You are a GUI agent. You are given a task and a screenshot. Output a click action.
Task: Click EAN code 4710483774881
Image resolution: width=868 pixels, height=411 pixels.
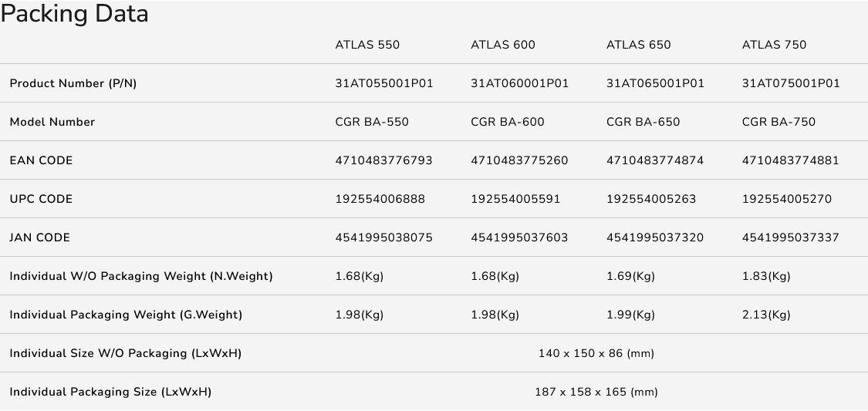pyautogui.click(x=791, y=160)
